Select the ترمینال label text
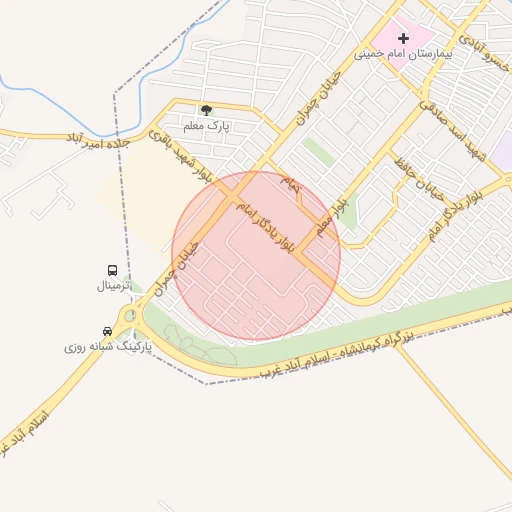The height and width of the screenshot is (512, 512). (x=113, y=286)
